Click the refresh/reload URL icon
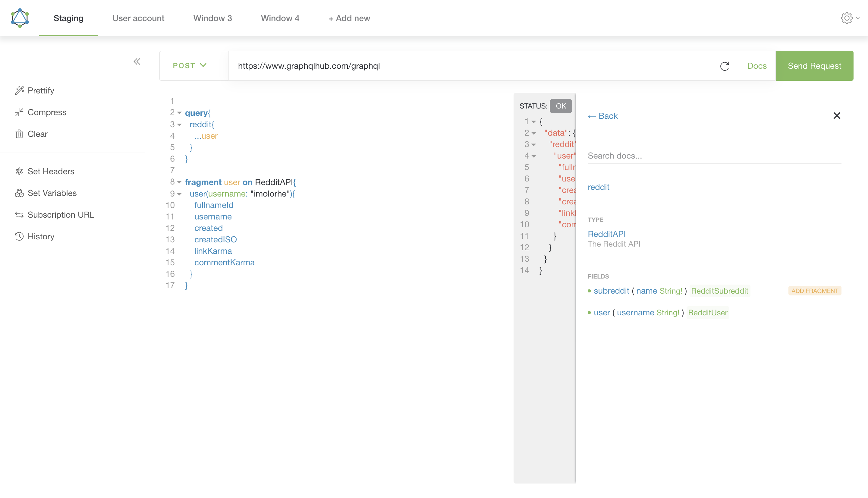Screen dimensions: 868x498 coord(725,66)
